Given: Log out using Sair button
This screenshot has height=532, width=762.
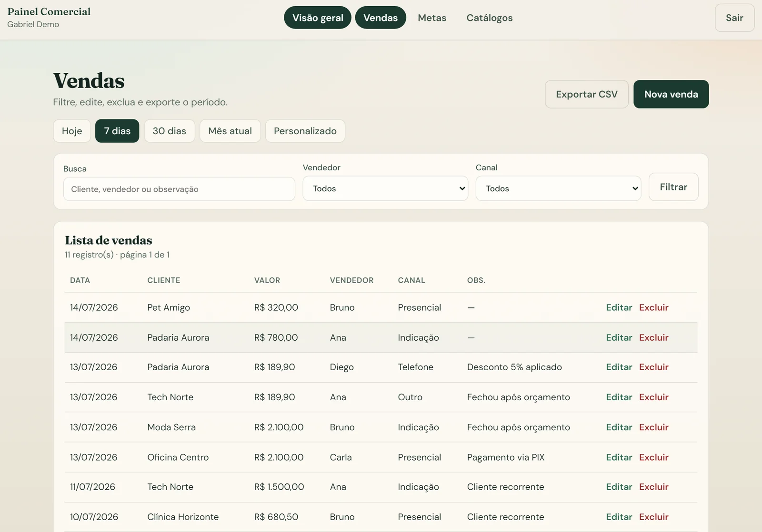Looking at the screenshot, I should pyautogui.click(x=734, y=18).
